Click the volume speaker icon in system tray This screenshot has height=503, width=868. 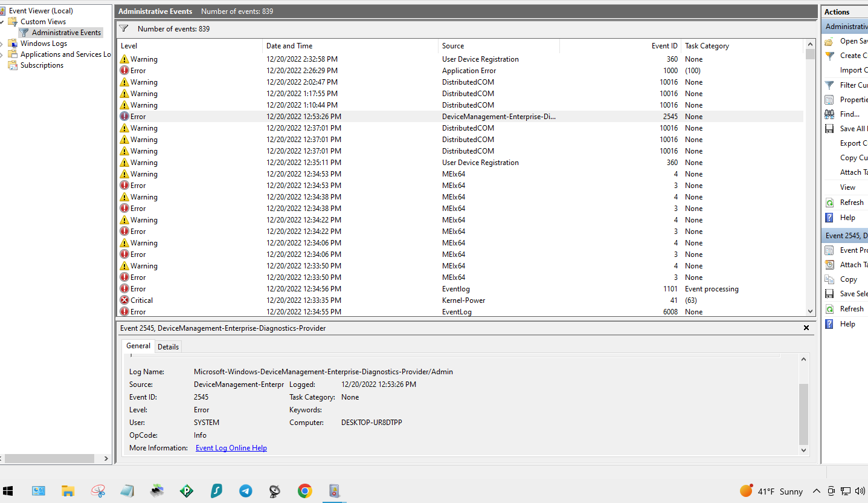[860, 491]
